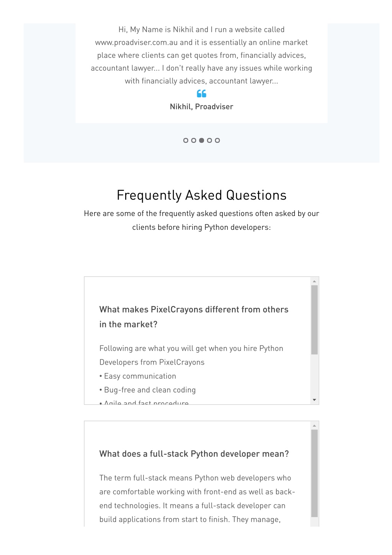This screenshot has height=555, width=392.
Task: Click the empty scrollbar track below the first FAQ thumb
Action: coord(314,376)
